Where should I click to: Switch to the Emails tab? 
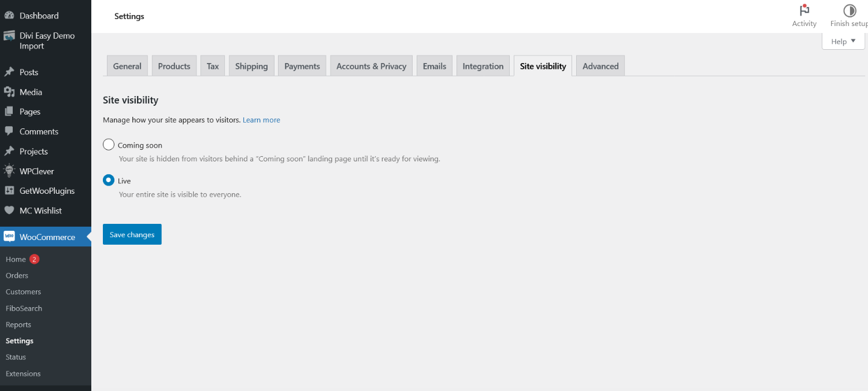435,66
